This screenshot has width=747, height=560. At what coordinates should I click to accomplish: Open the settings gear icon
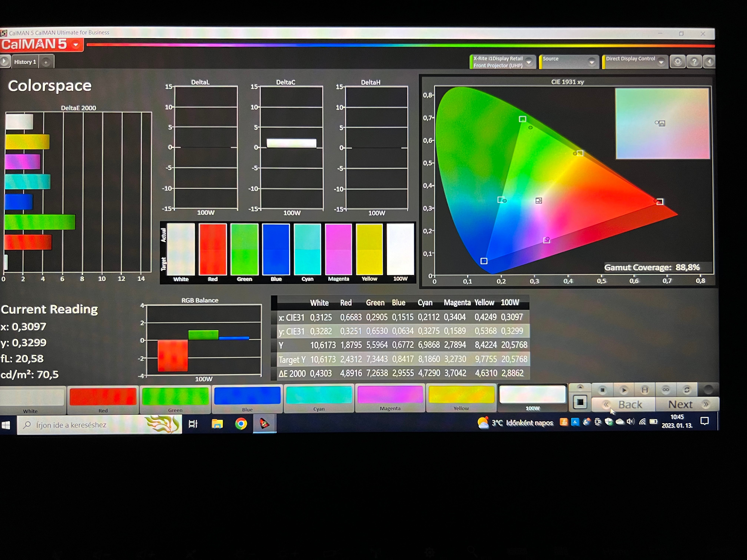(678, 62)
